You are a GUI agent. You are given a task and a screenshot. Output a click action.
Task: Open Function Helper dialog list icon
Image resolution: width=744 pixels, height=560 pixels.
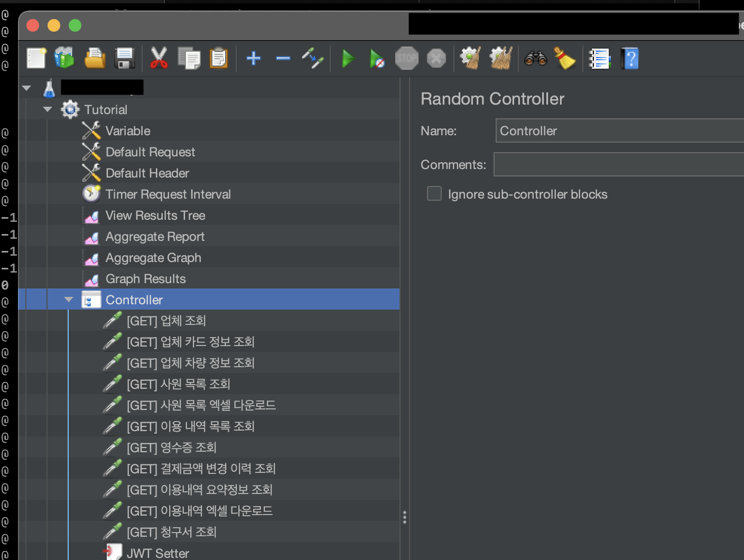[x=600, y=58]
